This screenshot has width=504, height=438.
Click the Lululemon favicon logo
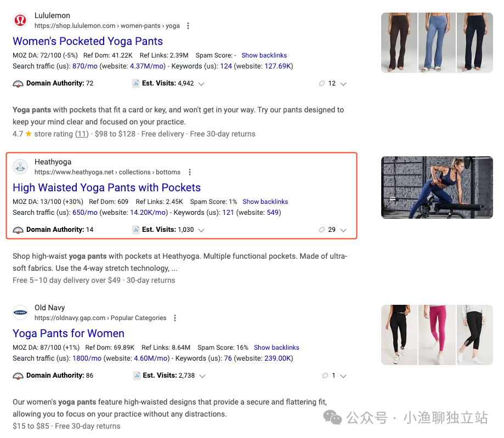20,21
